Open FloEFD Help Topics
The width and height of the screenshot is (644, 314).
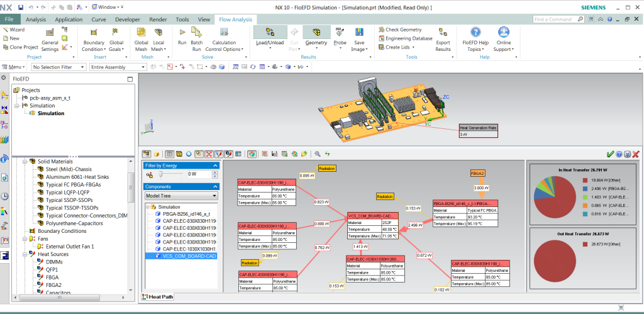[475, 40]
